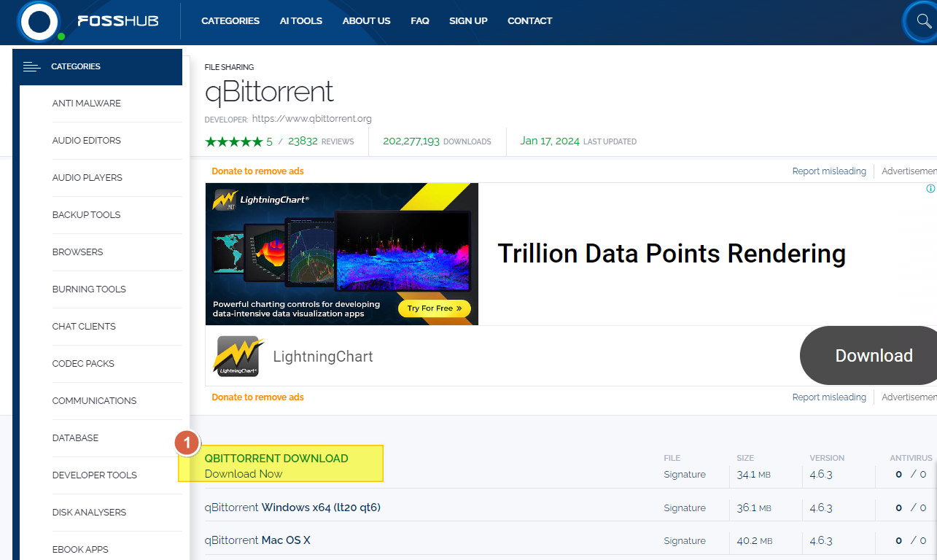Click the FossHub circular logo icon
The width and height of the screenshot is (937, 560).
pos(39,20)
